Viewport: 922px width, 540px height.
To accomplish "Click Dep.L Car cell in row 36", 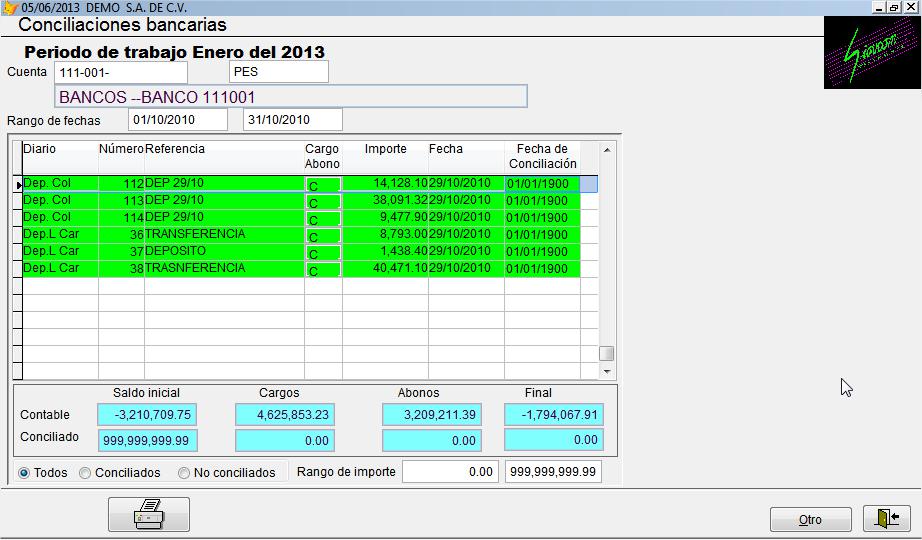I will coord(60,235).
